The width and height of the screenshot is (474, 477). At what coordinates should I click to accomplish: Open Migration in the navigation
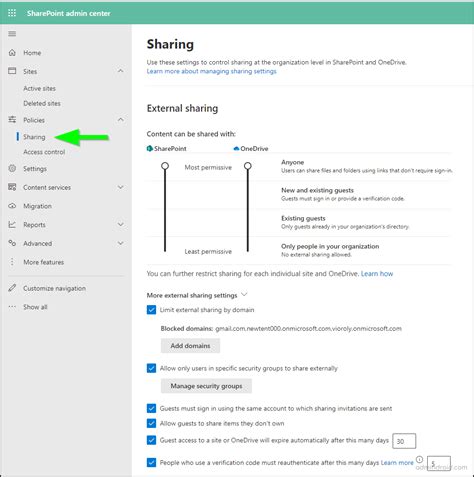tap(37, 206)
